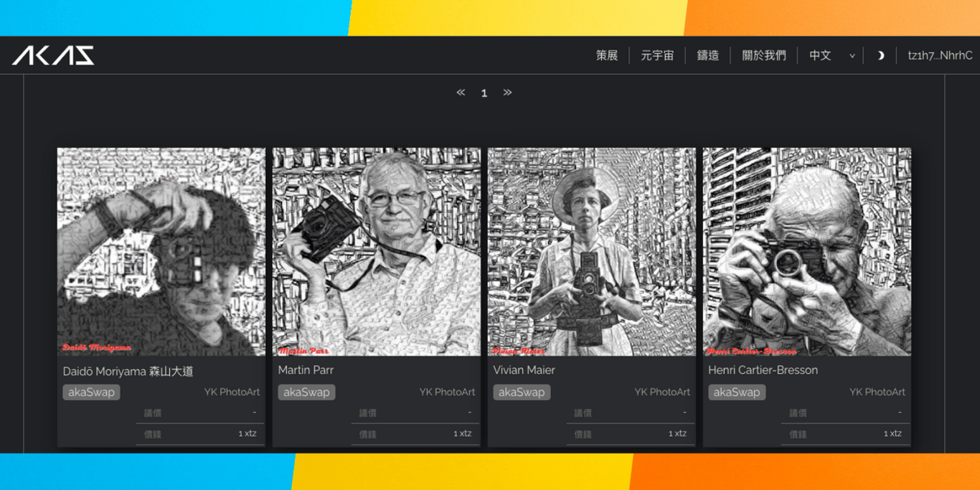Click akaSwap tag on Vivian Maier card

coord(522,392)
